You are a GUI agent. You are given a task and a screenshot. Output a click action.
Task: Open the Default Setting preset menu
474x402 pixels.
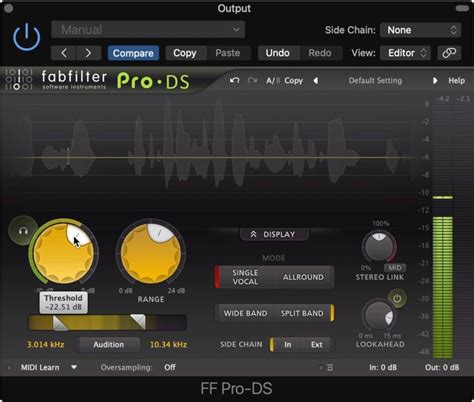(375, 81)
